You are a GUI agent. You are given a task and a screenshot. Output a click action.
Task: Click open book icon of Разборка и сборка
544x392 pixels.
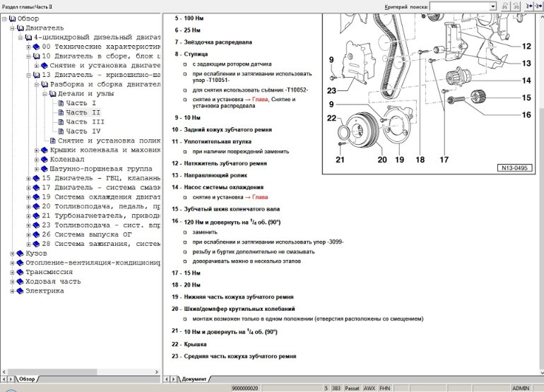point(45,84)
